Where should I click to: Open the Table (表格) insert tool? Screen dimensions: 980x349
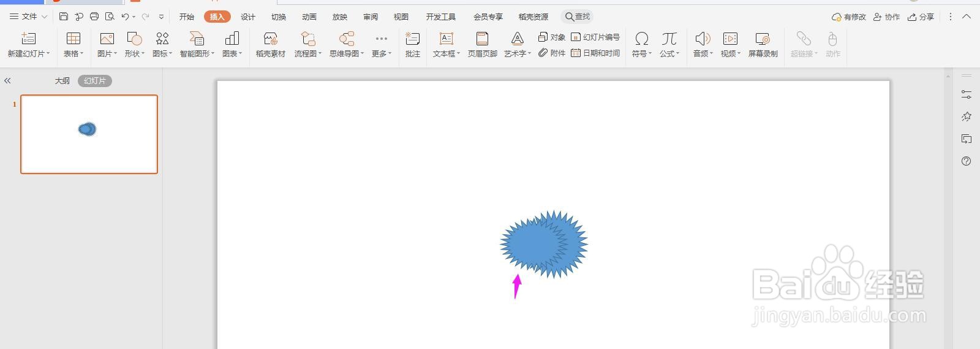[73, 39]
